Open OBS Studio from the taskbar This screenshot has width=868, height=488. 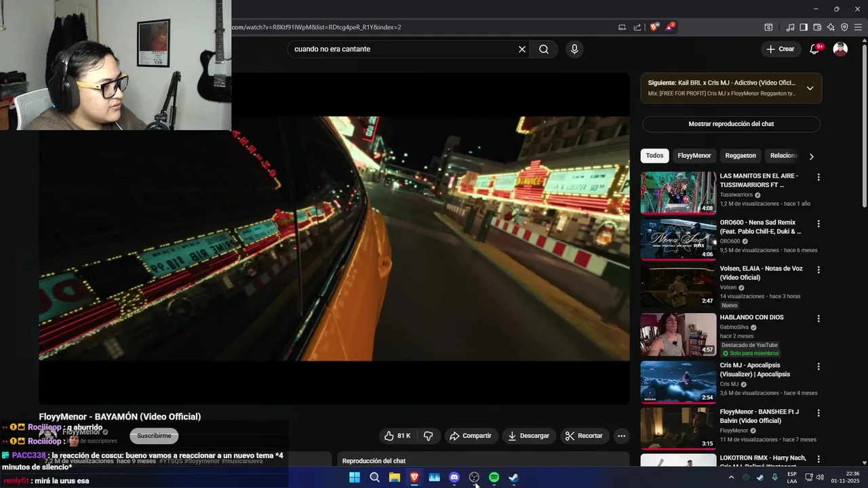click(x=474, y=477)
